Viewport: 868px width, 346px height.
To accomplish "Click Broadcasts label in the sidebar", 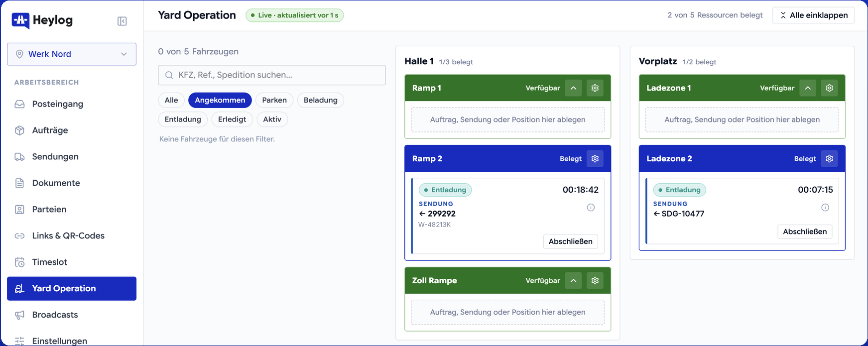I will point(55,315).
